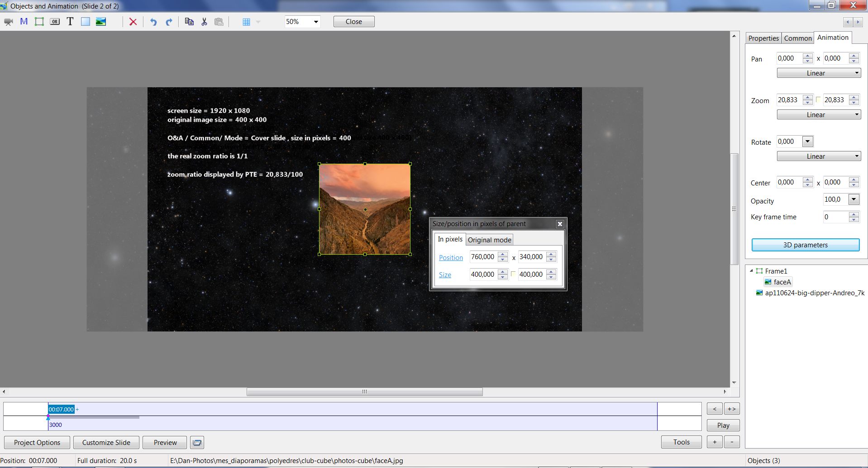
Task: Toggle the Zoom proportional lock checkbox
Action: [818, 99]
